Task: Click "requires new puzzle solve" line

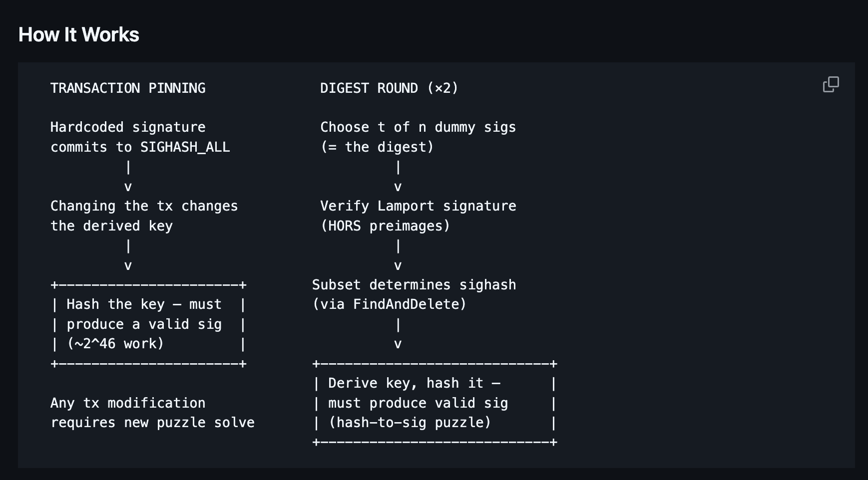Action: [x=152, y=423]
